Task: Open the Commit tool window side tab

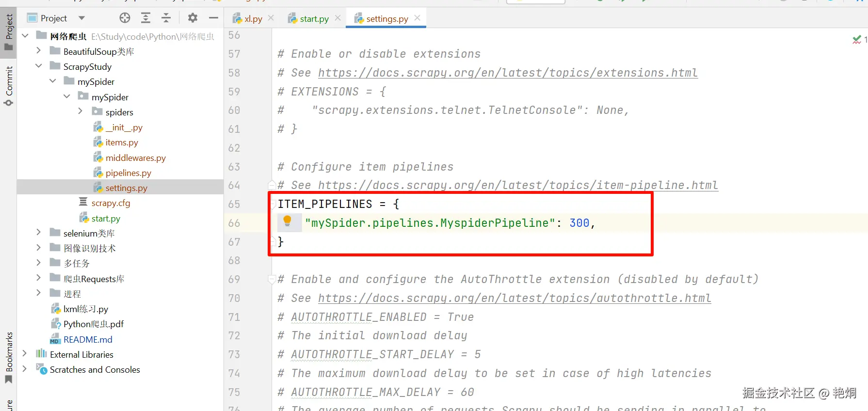Action: (9, 86)
